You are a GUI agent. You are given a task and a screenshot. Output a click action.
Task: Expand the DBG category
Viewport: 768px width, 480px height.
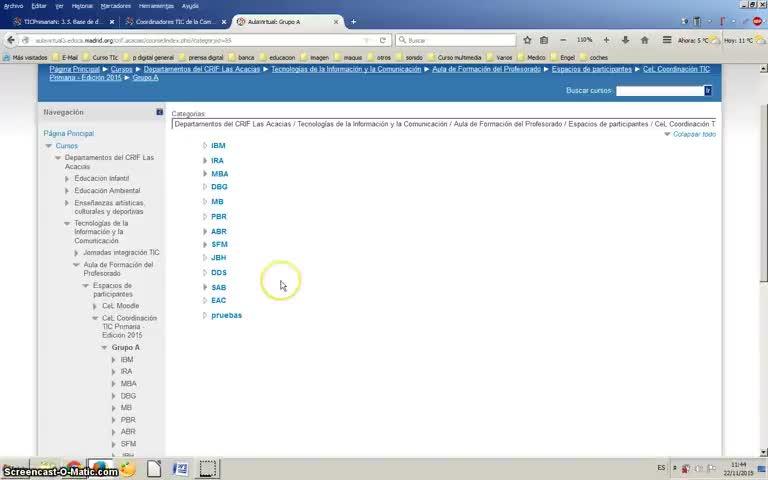pos(205,187)
